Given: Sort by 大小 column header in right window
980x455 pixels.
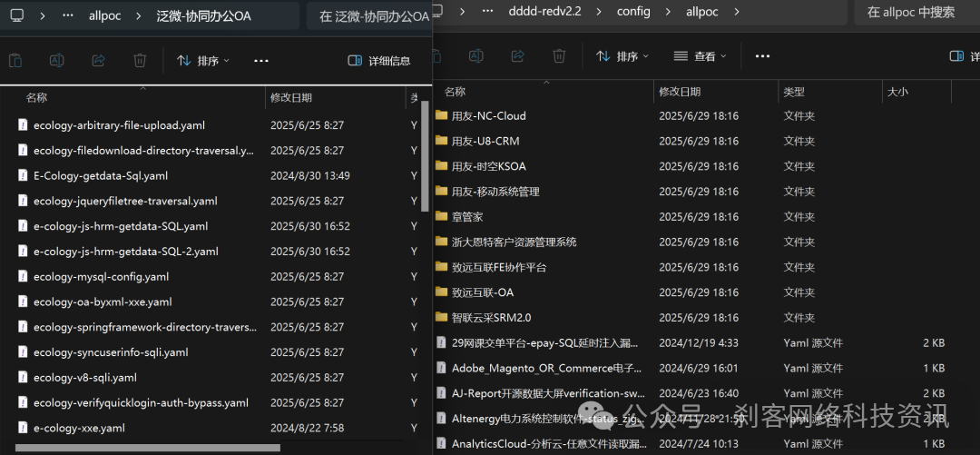Looking at the screenshot, I should [x=897, y=92].
